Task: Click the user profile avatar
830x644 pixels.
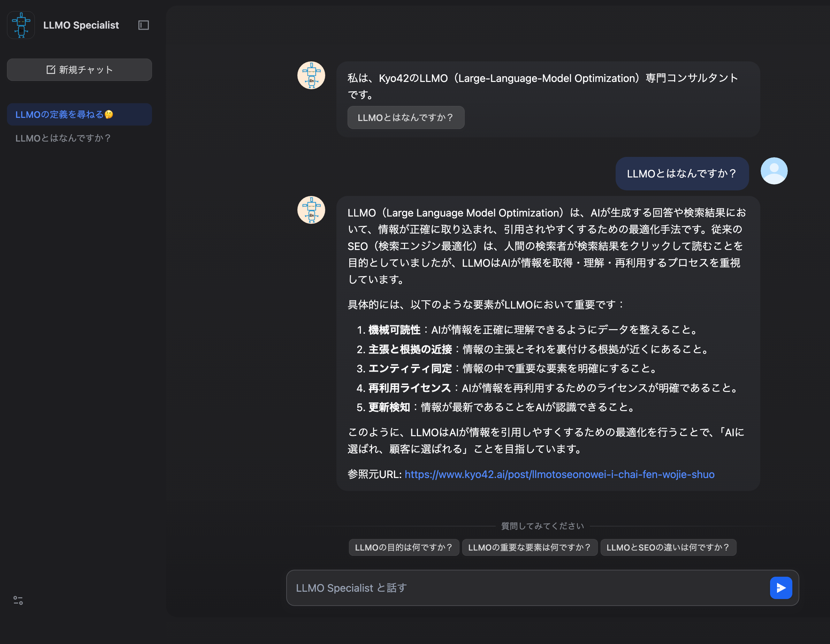Action: click(774, 171)
